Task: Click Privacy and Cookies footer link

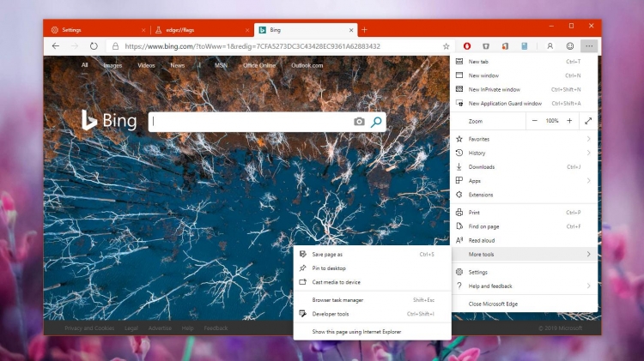Action: coord(89,328)
